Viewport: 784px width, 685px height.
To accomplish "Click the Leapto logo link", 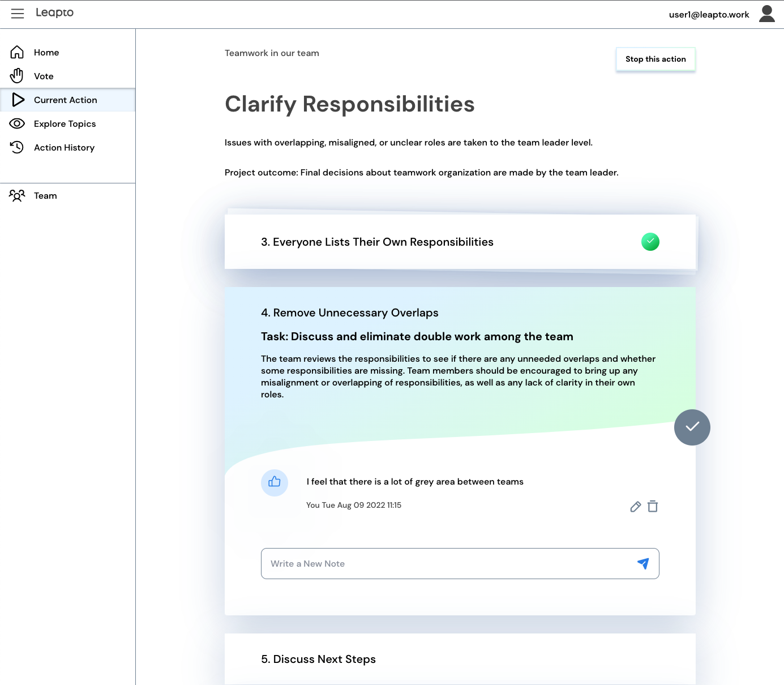I will [x=55, y=12].
